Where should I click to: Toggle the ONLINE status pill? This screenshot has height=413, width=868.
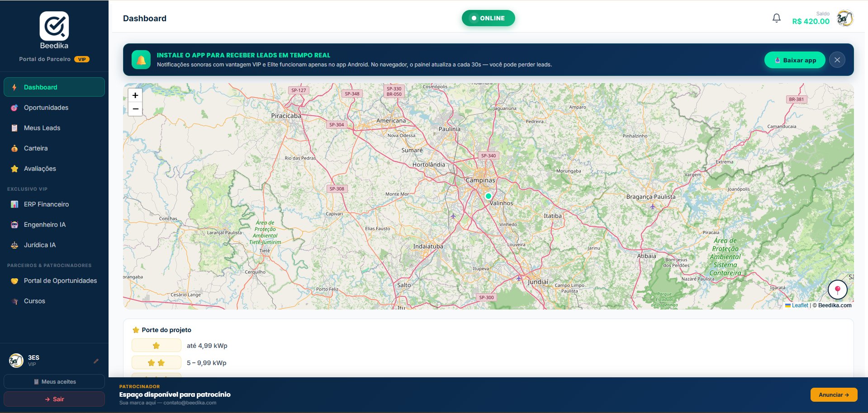[488, 18]
